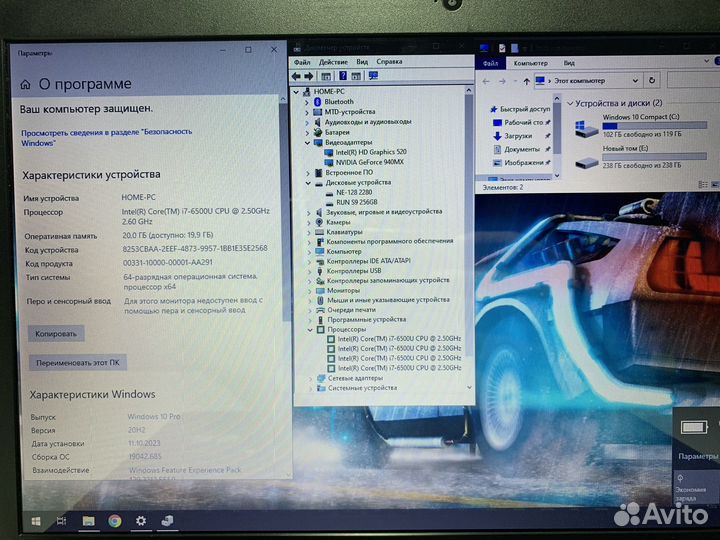Open Рабочий стол in Quick access
Screen dimensions: 720x540
(523, 123)
